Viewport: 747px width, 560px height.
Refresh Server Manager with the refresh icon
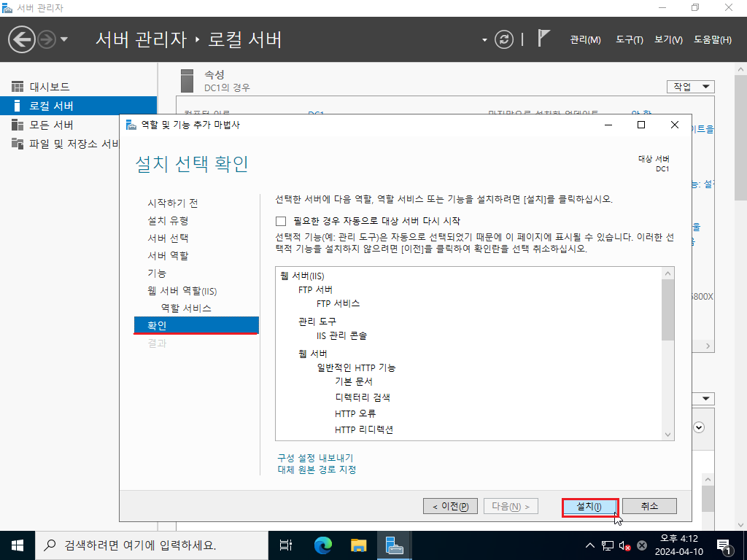tap(503, 39)
